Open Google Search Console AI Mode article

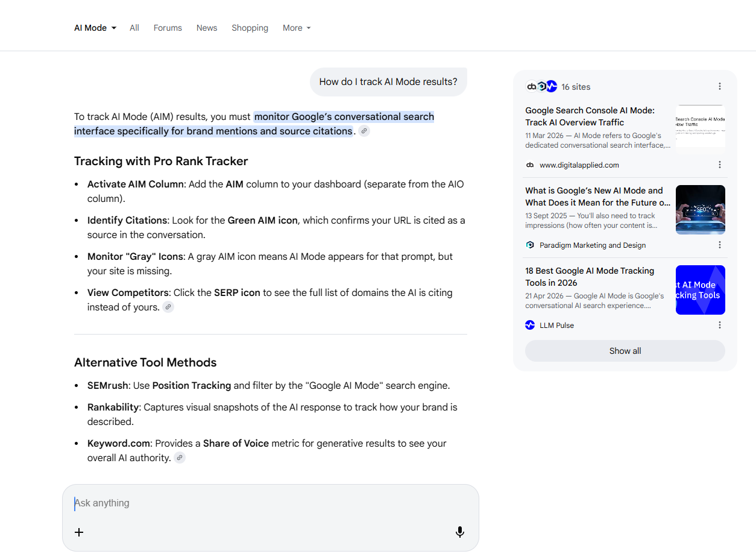(x=590, y=116)
